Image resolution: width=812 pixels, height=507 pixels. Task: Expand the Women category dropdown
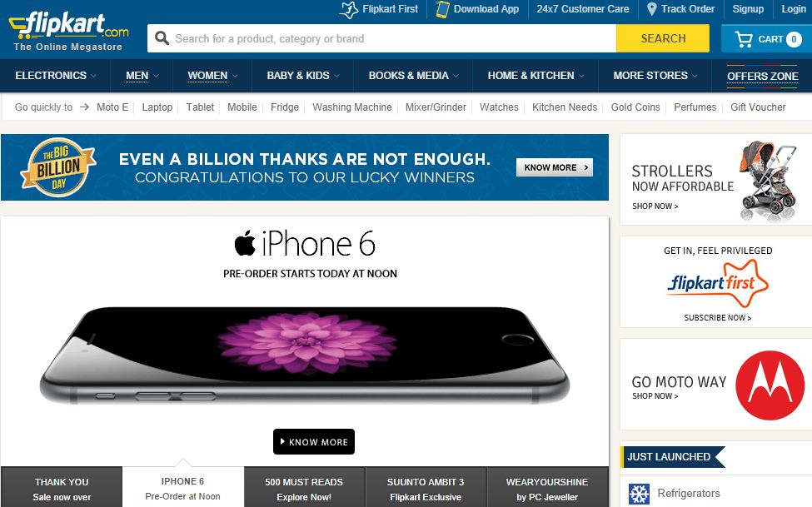(x=213, y=76)
